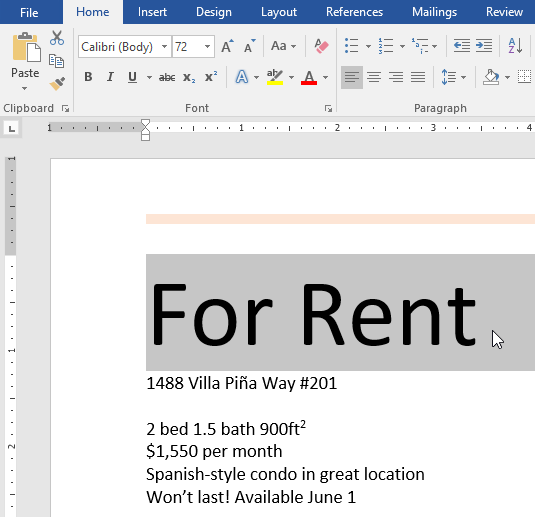Click in the Calibri (Body) font field

[x=119, y=46]
